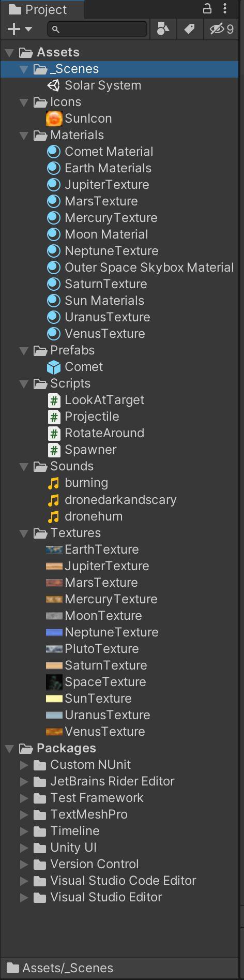
Task: Click the Search by Type icon
Action: (163, 29)
